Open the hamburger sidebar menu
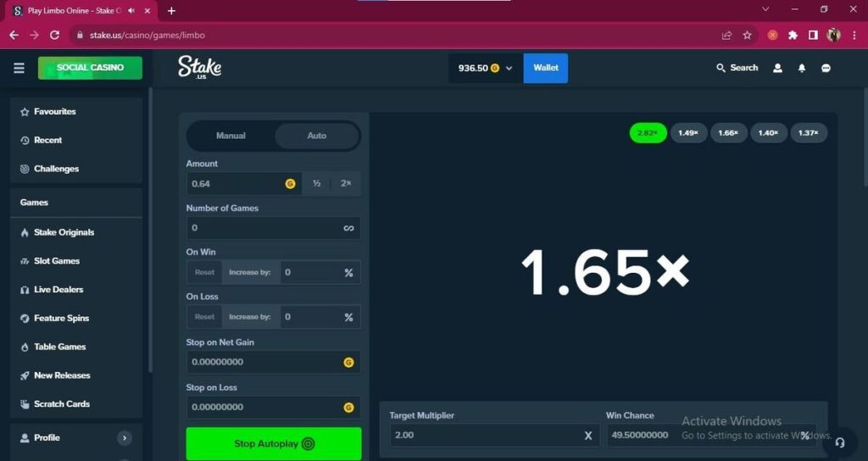 point(19,68)
